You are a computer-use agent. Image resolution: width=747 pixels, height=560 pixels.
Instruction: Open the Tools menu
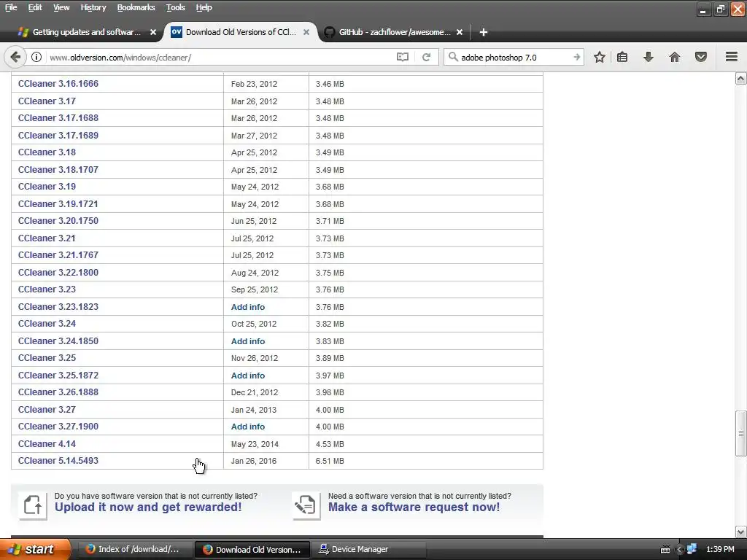(x=175, y=7)
